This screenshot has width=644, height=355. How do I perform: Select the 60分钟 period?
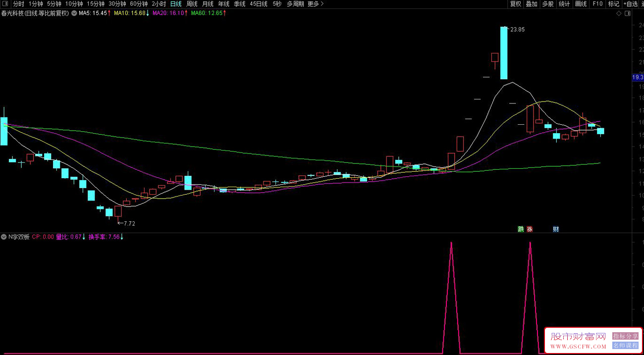pyautogui.click(x=139, y=4)
